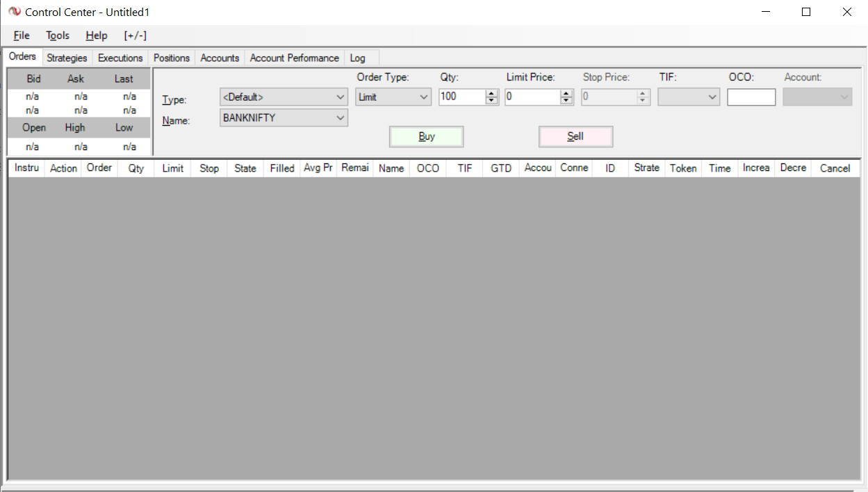Close the Control Center window
The height and width of the screenshot is (492, 868).
(x=846, y=12)
